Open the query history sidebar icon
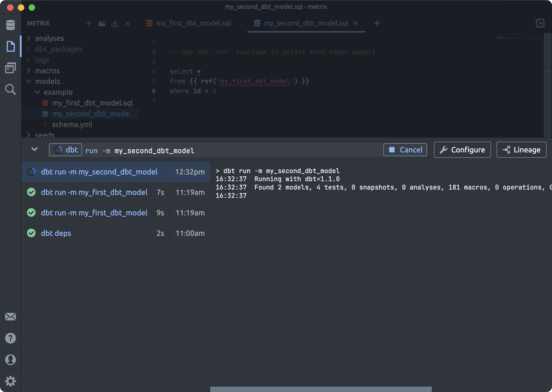 click(11, 68)
